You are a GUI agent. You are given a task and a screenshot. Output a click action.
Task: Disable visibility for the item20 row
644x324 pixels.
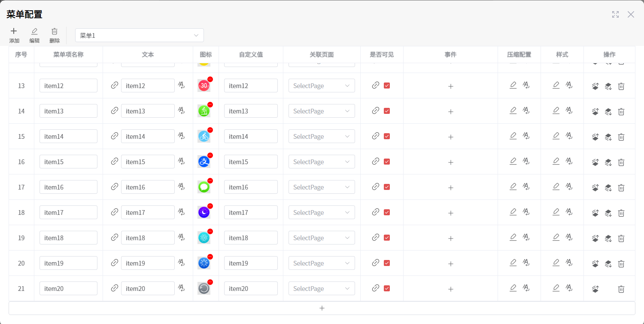tap(387, 288)
